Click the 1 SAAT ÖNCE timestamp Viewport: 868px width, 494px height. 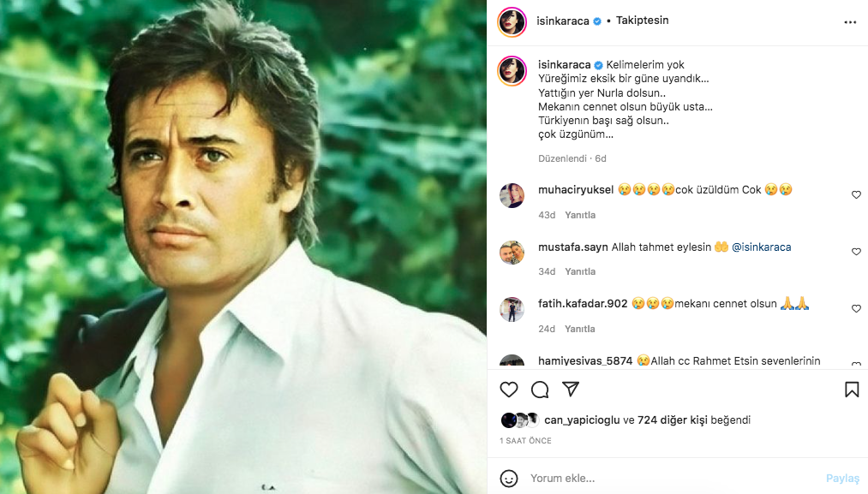click(x=525, y=440)
